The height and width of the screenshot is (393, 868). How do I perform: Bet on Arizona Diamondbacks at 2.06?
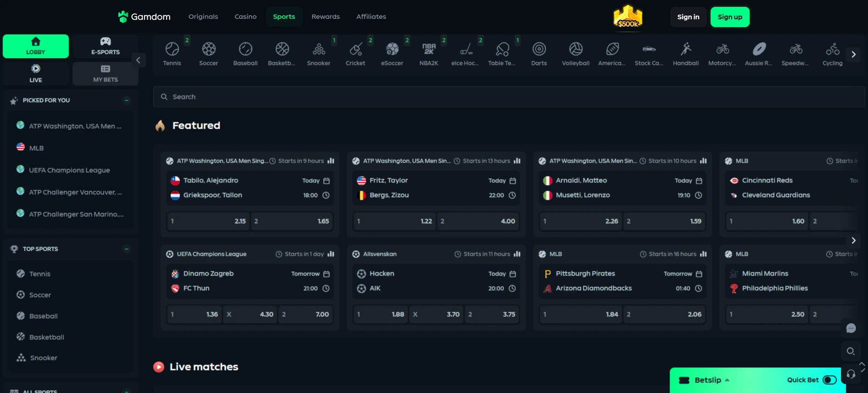click(x=664, y=314)
